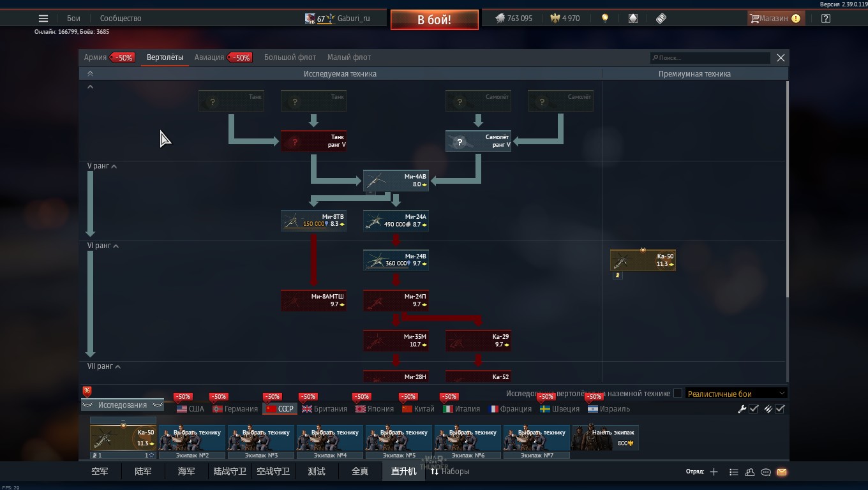
Task: Select the locked Ми-8АМТШ helicopter card
Action: (313, 301)
